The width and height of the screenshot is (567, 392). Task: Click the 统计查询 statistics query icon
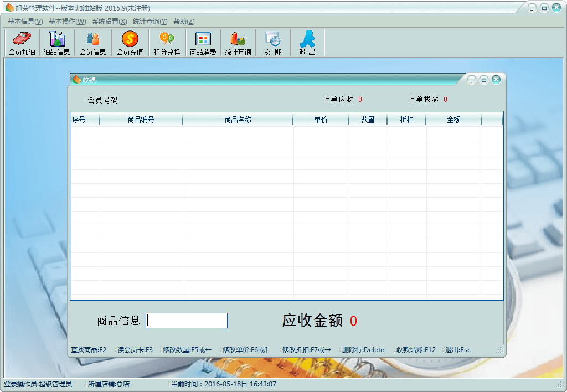click(238, 43)
